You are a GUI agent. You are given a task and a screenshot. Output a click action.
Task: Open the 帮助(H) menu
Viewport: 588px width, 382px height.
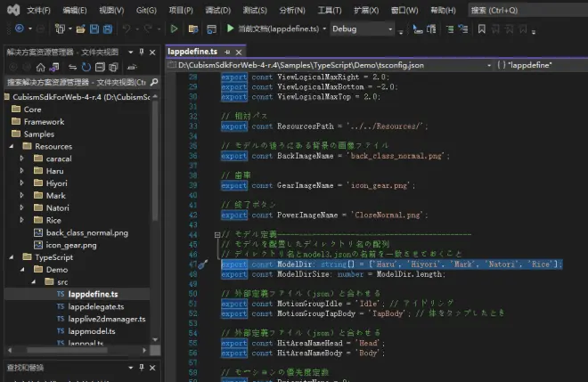click(x=443, y=10)
